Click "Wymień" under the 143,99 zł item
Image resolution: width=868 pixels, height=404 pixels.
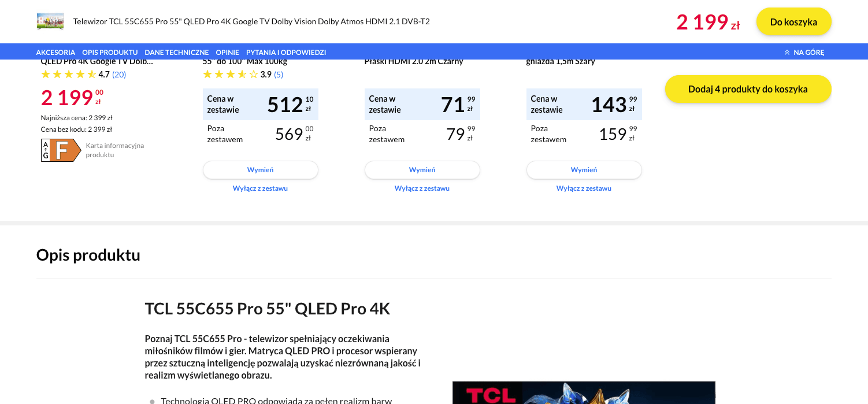[584, 170]
